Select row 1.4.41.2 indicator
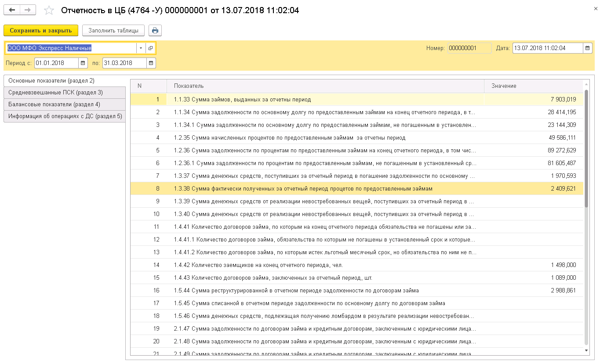The height and width of the screenshot is (364, 600). click(x=357, y=252)
